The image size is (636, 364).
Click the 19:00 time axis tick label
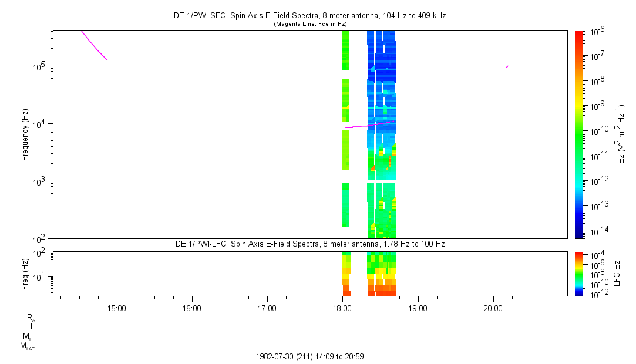(x=418, y=308)
